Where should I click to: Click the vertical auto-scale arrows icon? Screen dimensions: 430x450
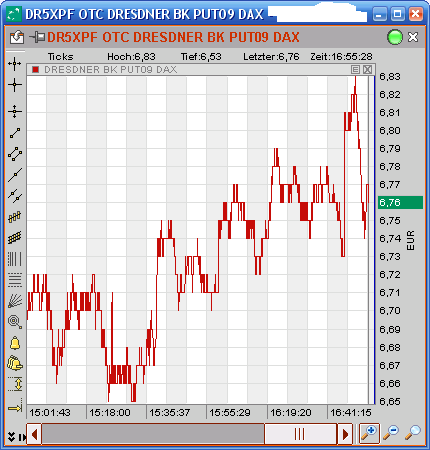coord(15,384)
